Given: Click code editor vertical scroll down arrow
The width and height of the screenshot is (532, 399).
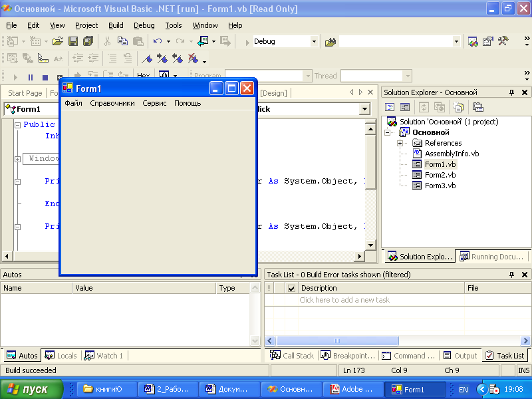Looking at the screenshot, I should [370, 245].
